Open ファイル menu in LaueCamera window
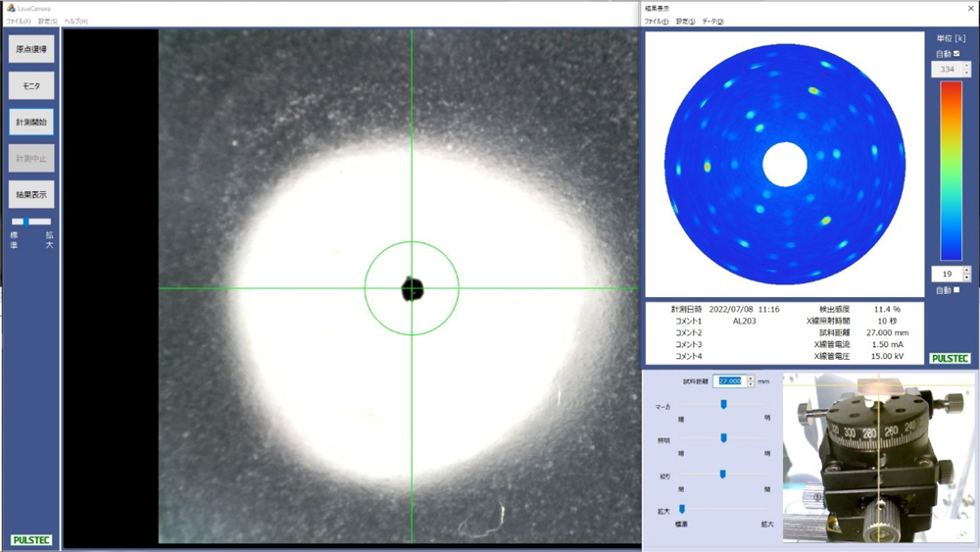Viewport: 980px width, 552px height. pos(18,22)
